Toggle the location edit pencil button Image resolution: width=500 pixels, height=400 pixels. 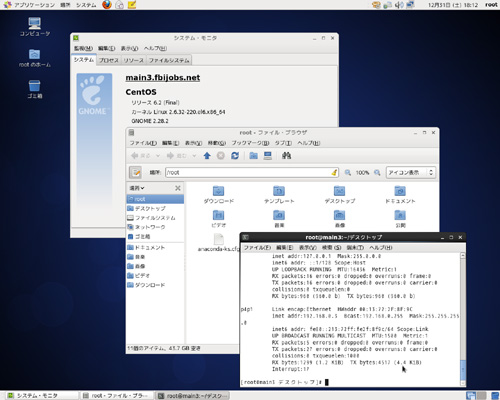point(135,172)
